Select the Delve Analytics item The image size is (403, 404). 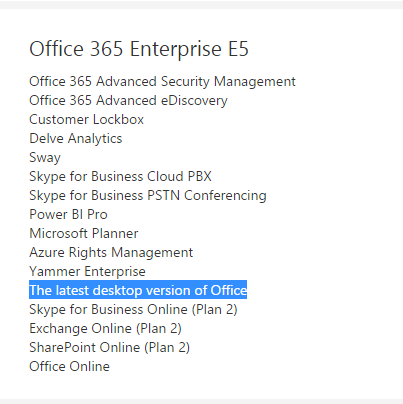tap(76, 139)
